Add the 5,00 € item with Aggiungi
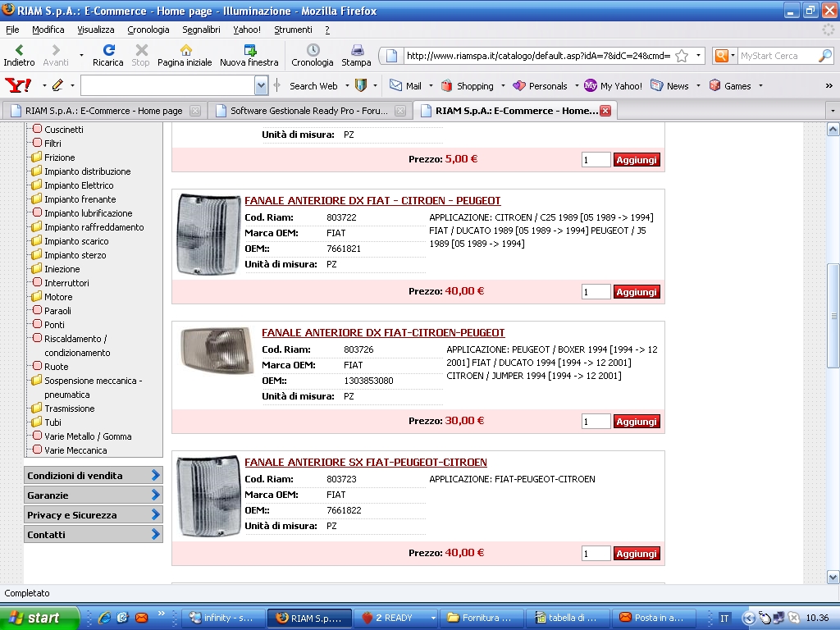The image size is (840, 630). tap(637, 160)
